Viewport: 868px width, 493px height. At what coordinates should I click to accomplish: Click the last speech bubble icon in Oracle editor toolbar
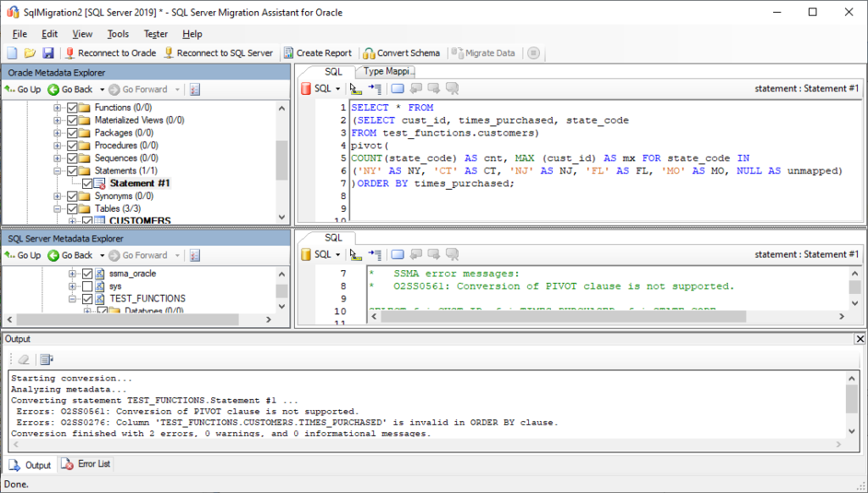(x=453, y=89)
